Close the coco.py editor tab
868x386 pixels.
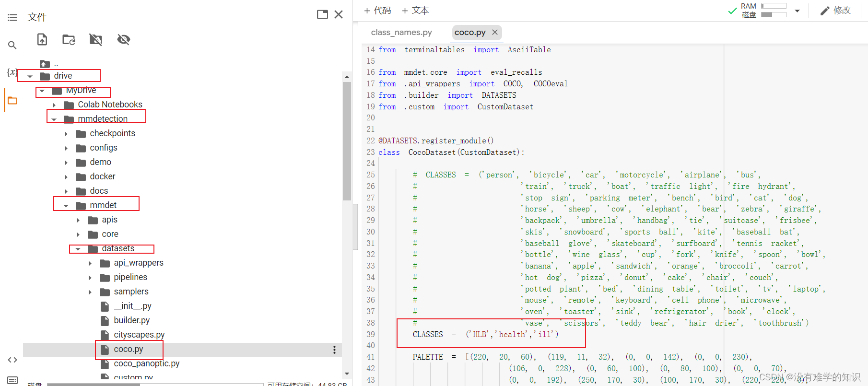click(495, 32)
